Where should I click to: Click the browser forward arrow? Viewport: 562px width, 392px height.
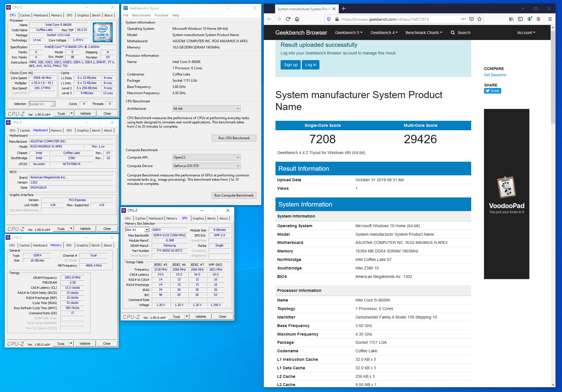coord(279,19)
